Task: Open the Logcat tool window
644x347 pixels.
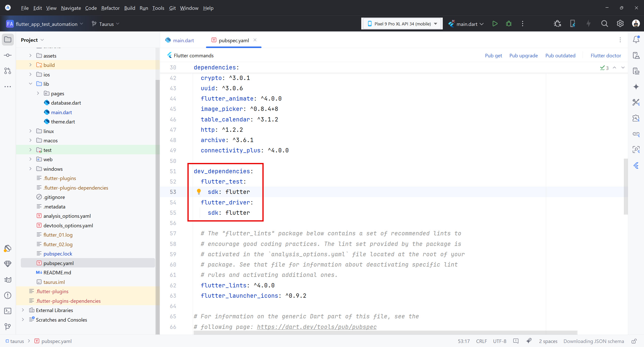Action: (x=8, y=280)
